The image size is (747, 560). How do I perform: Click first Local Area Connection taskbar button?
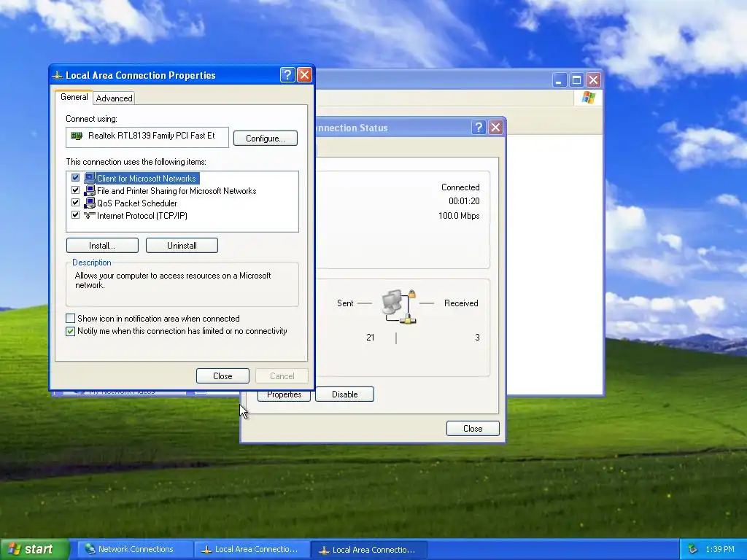pyautogui.click(x=252, y=549)
